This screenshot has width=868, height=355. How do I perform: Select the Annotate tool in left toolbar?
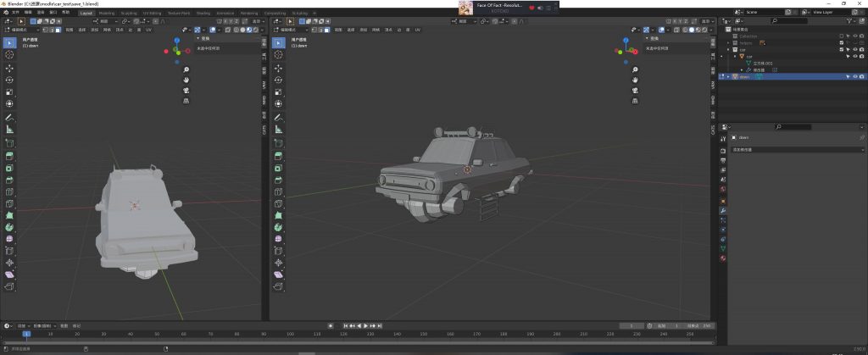click(x=9, y=117)
